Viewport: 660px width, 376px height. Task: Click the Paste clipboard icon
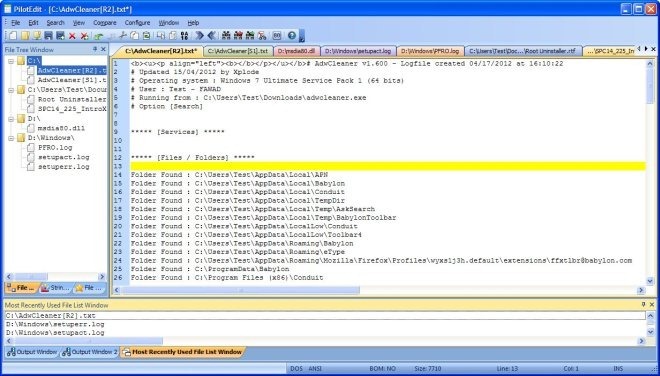click(146, 35)
